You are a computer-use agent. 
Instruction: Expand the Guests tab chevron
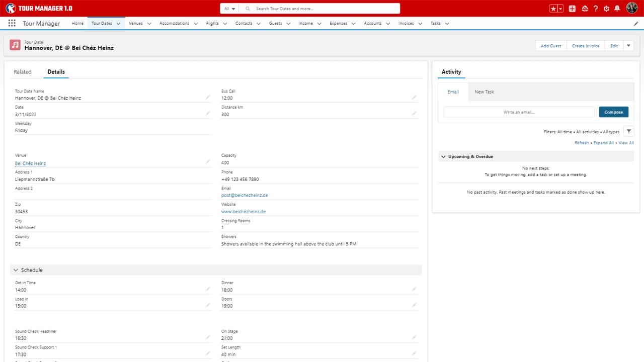[x=288, y=24]
